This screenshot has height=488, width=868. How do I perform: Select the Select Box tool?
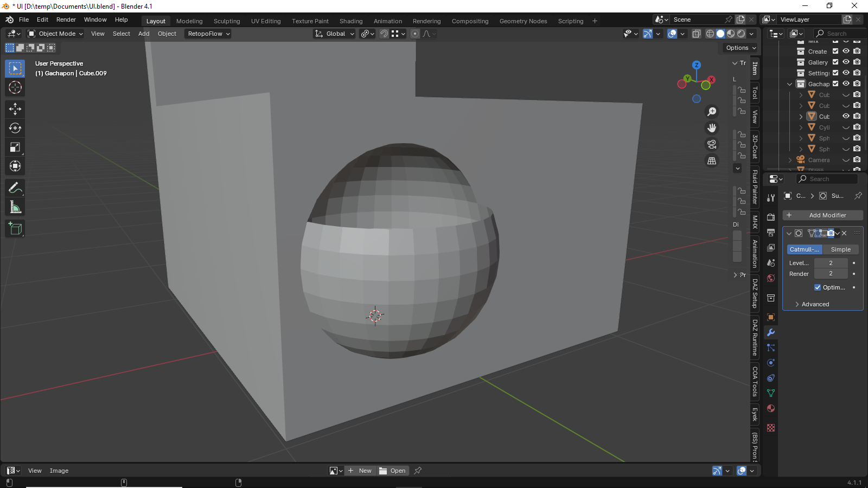point(15,68)
